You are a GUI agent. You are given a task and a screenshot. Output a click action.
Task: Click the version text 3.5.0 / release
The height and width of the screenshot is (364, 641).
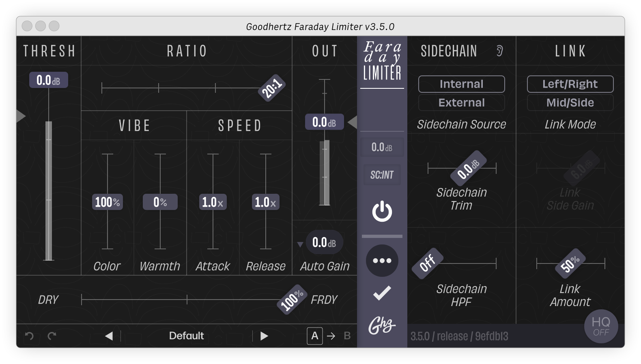(x=459, y=336)
